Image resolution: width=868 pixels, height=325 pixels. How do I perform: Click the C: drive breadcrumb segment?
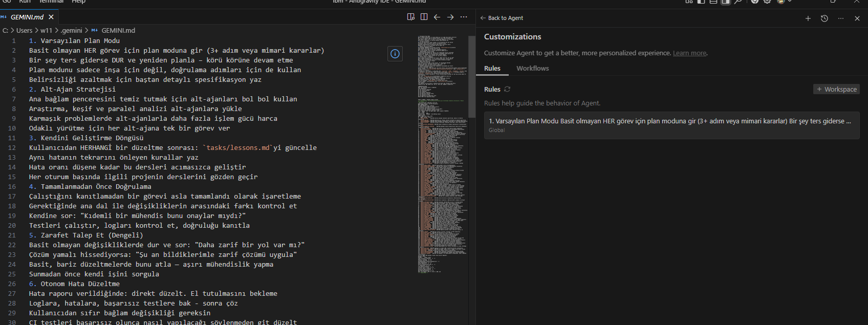pyautogui.click(x=5, y=31)
